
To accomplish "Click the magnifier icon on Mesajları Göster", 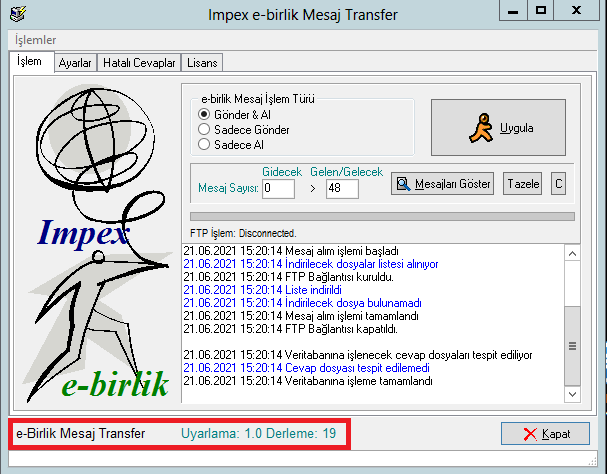I will [403, 184].
